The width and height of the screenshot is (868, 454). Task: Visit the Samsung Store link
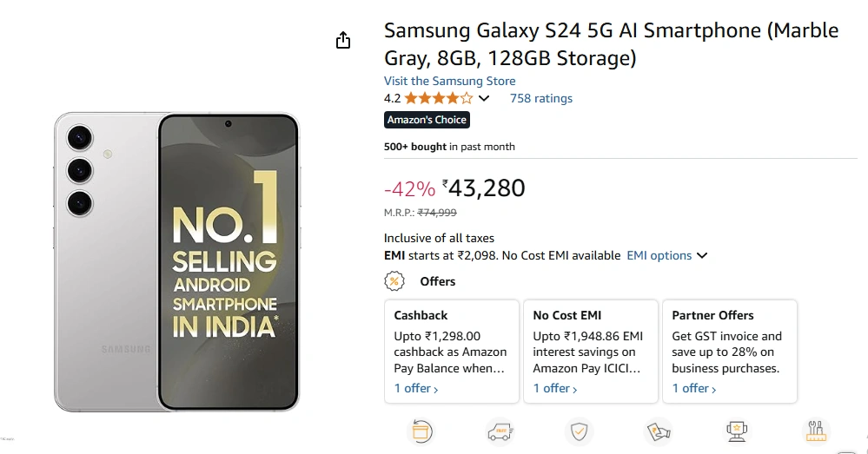[x=449, y=81]
